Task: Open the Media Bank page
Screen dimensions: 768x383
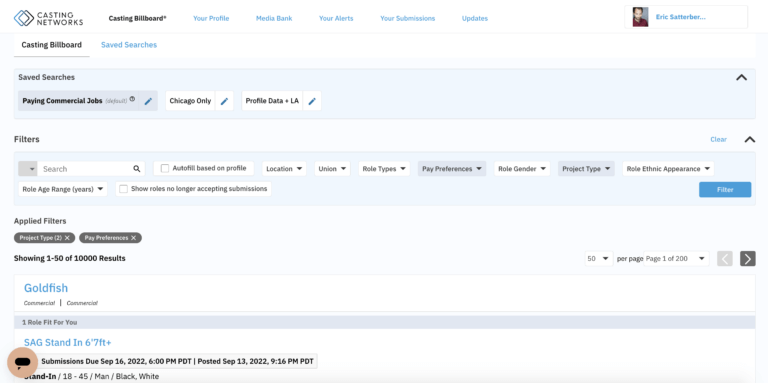Action: pyautogui.click(x=274, y=18)
